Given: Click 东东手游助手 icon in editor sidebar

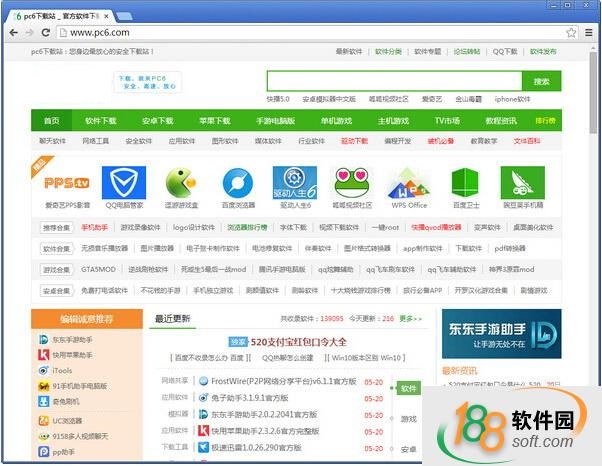Looking at the screenshot, I should [43, 339].
